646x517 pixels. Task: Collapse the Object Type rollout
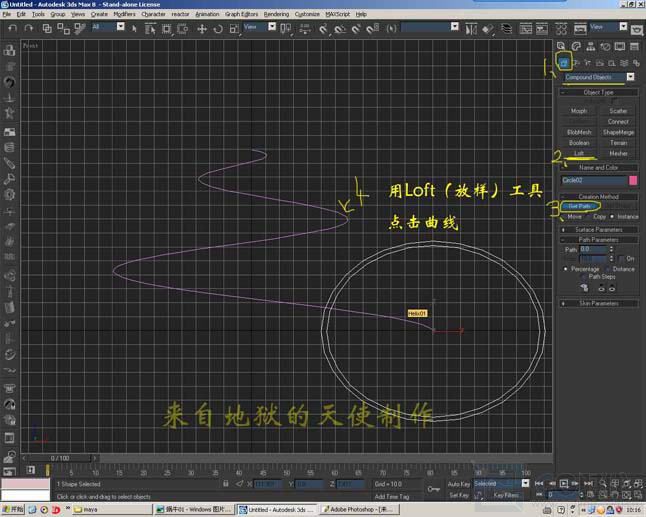point(599,92)
